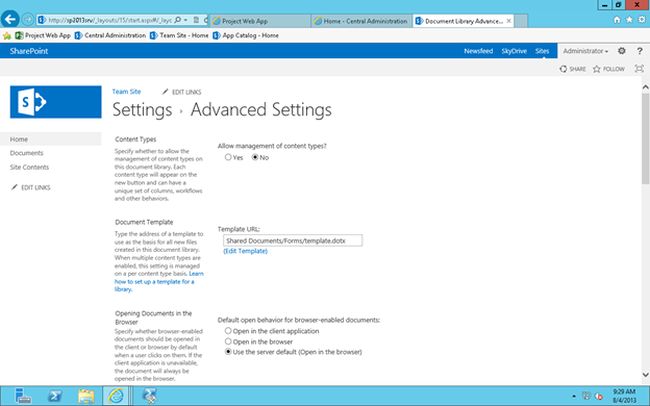Click the Settings title link
The height and width of the screenshot is (406, 650).
pyautogui.click(x=142, y=110)
